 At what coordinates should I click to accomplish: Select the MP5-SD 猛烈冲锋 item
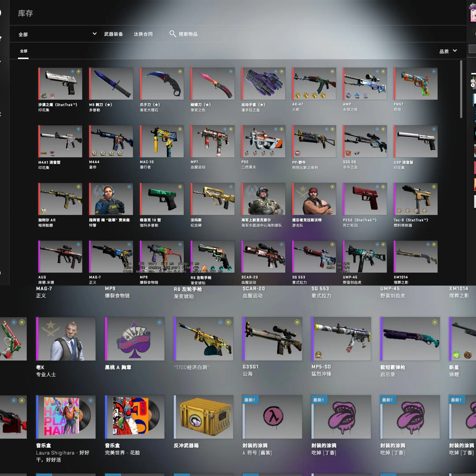click(341, 339)
